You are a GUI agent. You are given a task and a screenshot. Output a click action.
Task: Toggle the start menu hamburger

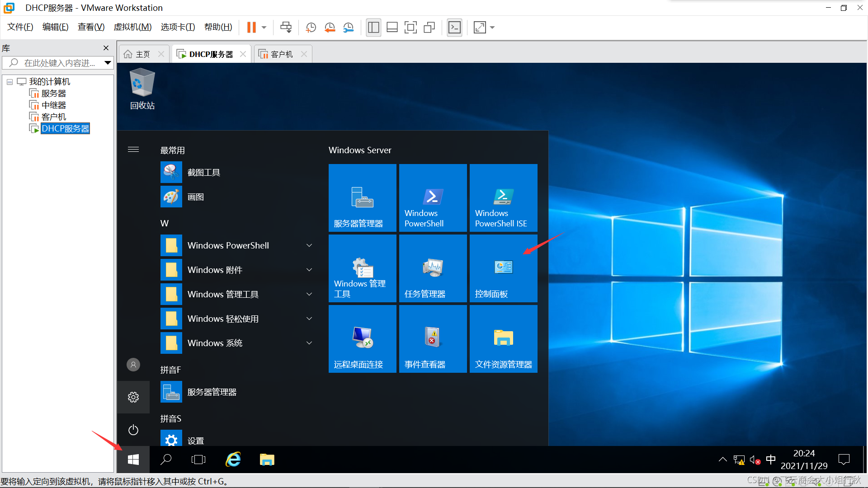pyautogui.click(x=133, y=150)
